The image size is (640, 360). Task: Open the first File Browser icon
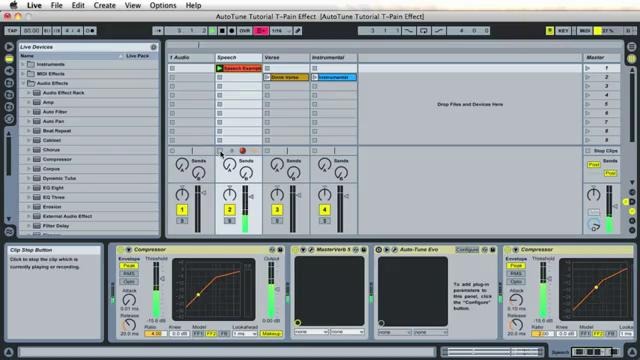point(9,83)
